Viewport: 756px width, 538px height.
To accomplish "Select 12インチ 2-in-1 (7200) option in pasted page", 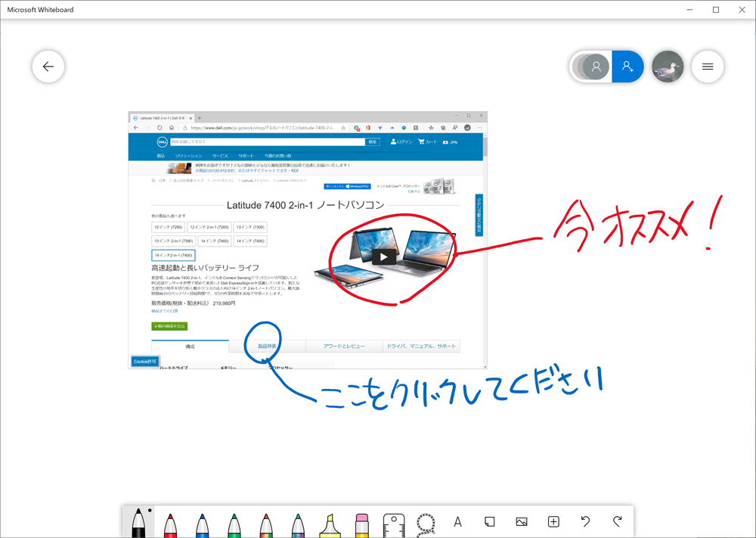I will (209, 227).
